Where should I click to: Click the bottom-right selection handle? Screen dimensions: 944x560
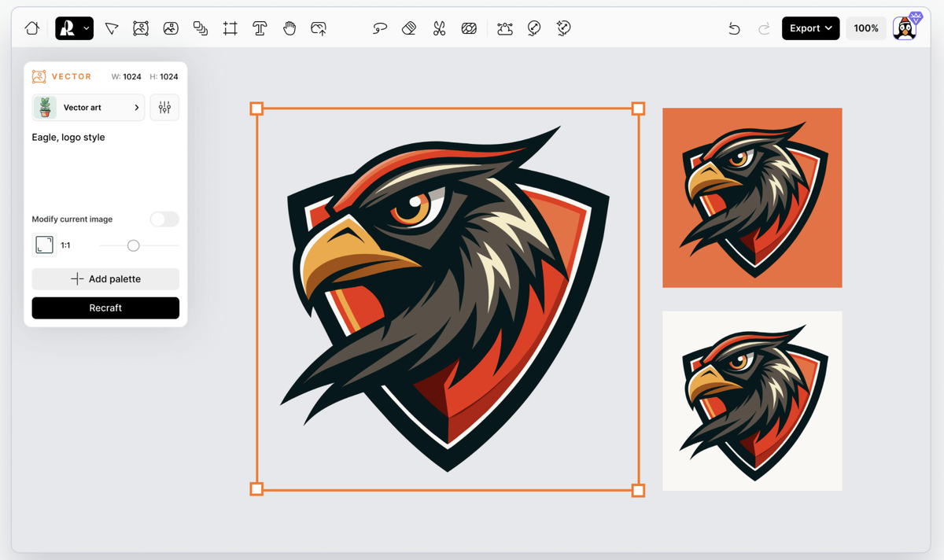(x=638, y=490)
